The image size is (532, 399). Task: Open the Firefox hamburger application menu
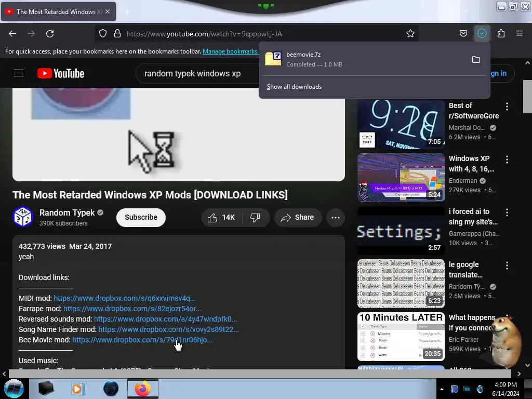(520, 33)
